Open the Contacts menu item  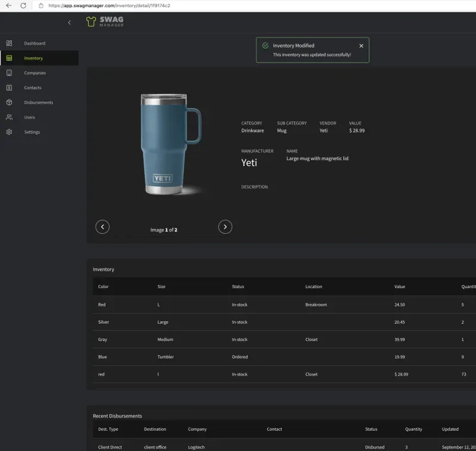point(33,87)
